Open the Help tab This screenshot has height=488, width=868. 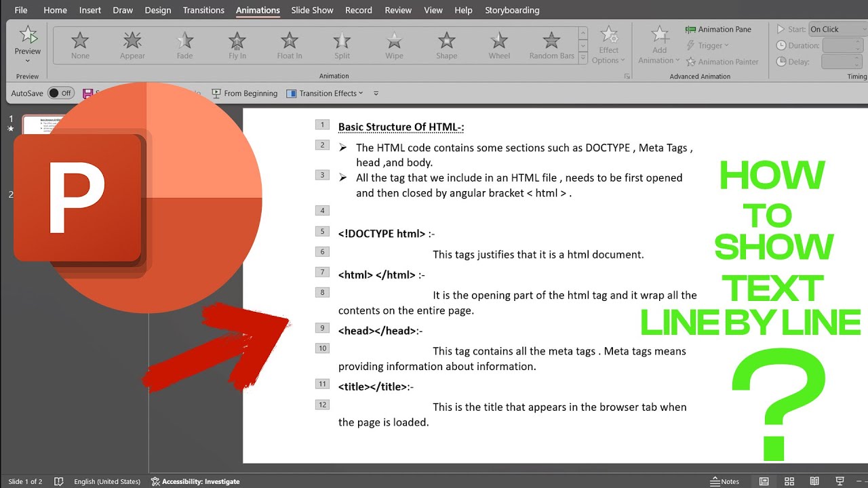click(463, 10)
